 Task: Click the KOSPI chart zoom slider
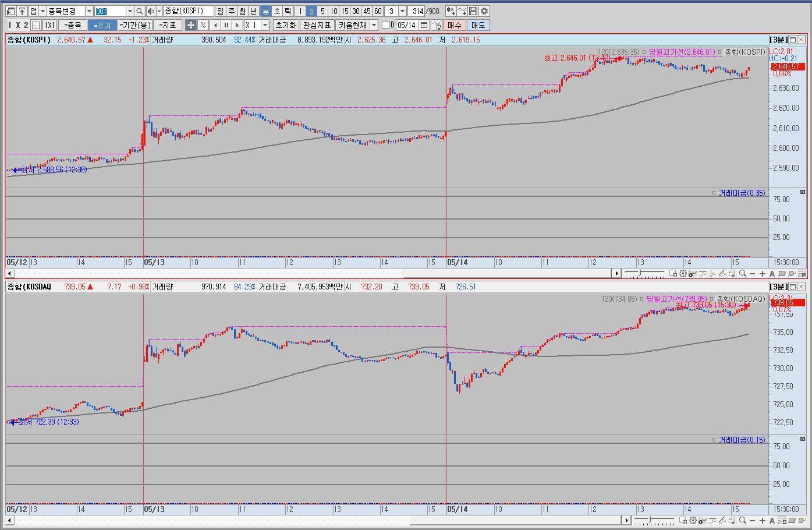[x=644, y=273]
